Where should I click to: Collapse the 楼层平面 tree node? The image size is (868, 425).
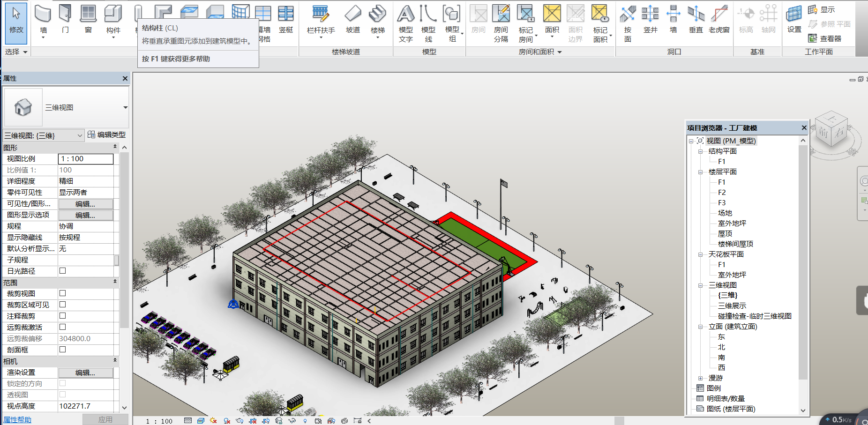point(700,172)
